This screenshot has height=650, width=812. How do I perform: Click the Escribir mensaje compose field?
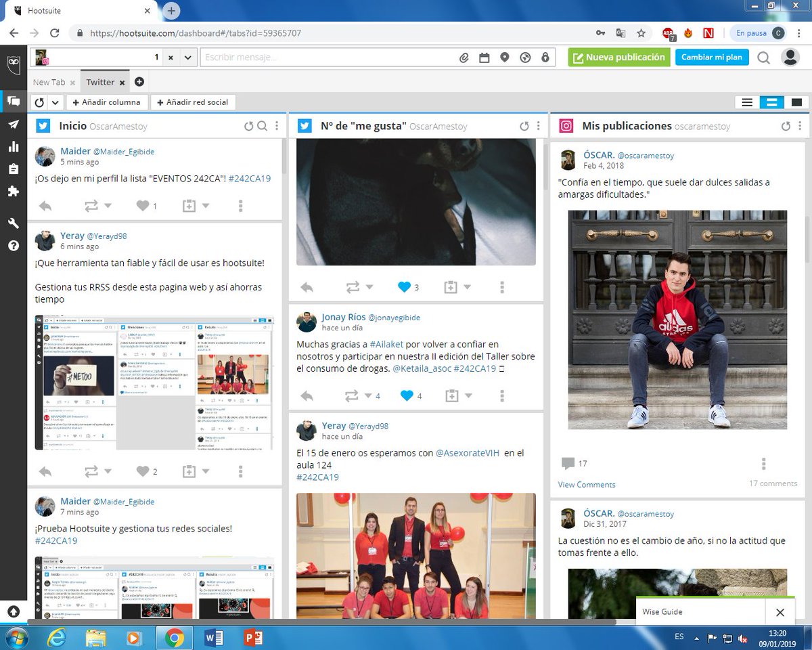point(327,58)
